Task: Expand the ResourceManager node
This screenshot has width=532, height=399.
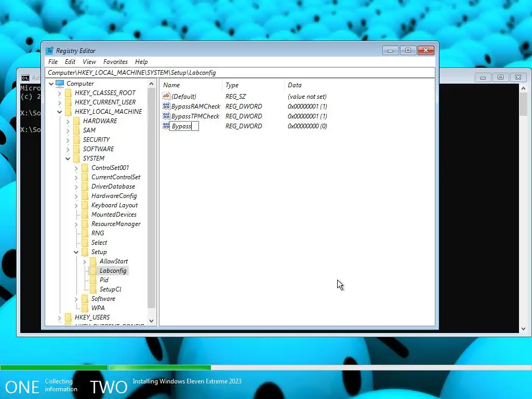Action: coord(76,224)
